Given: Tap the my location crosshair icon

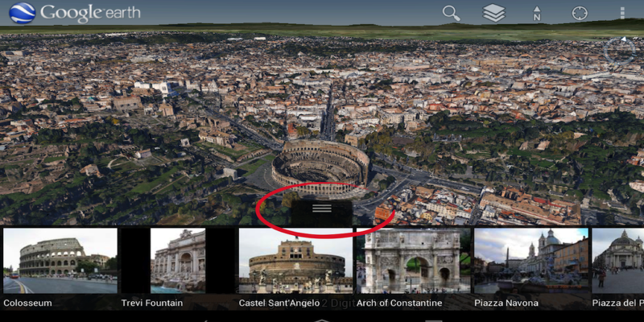Looking at the screenshot, I should pyautogui.click(x=580, y=13).
